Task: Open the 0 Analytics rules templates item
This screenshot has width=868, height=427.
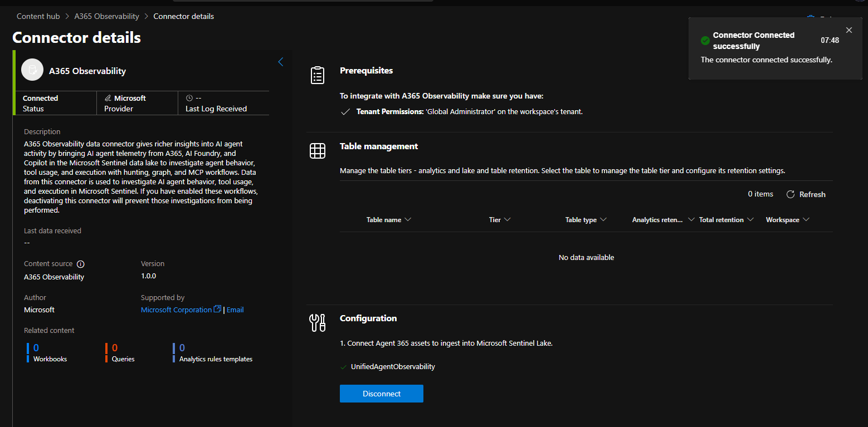Action: [x=213, y=353]
